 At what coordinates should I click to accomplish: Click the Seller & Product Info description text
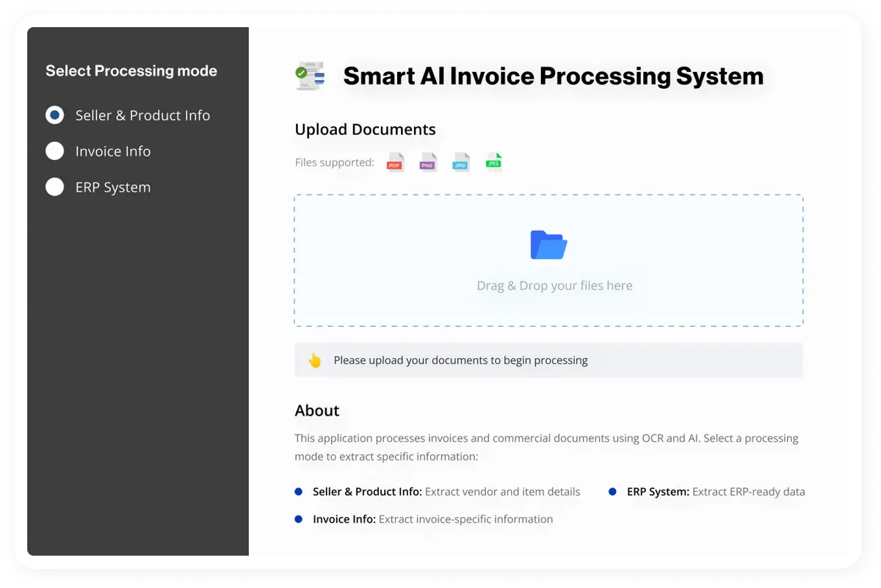point(446,492)
